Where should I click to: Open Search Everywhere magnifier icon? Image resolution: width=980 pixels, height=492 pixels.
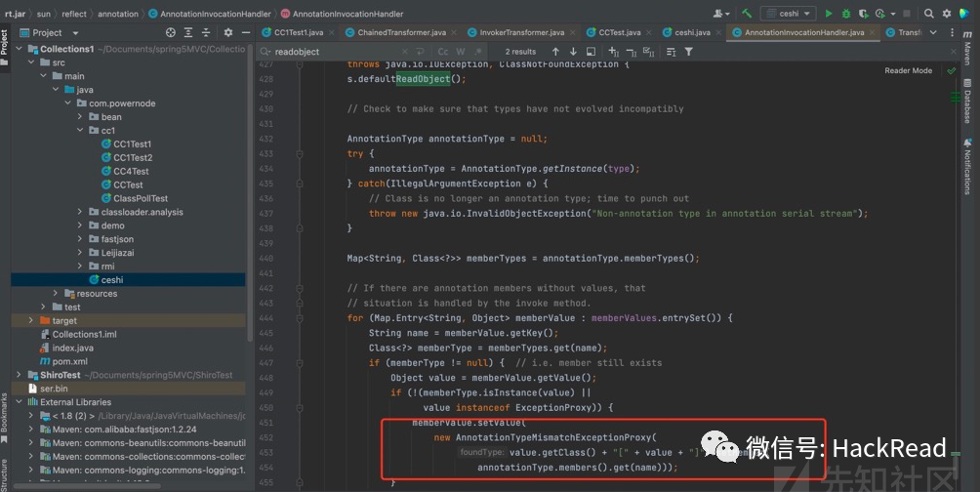pyautogui.click(x=928, y=13)
